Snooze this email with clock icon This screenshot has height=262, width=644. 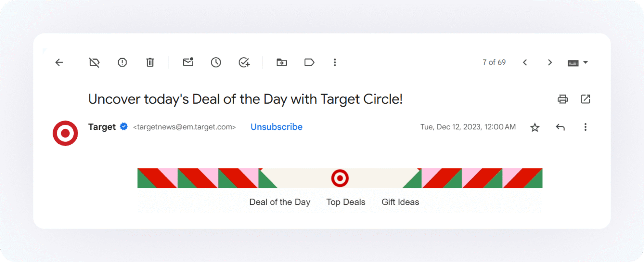[216, 62]
